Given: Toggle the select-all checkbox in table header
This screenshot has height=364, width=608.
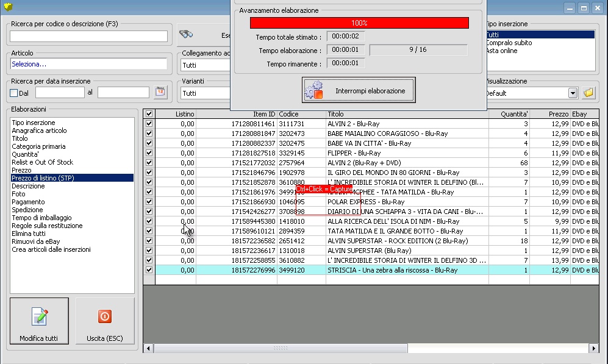Looking at the screenshot, I should [149, 114].
